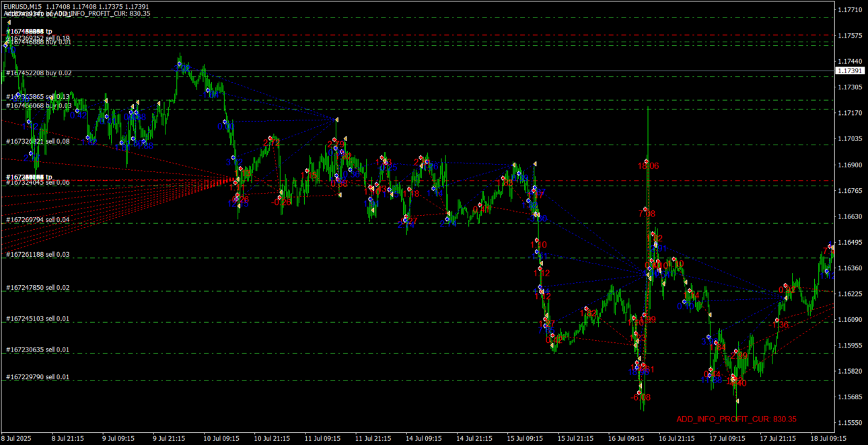Screen dimensions: 868x445
Task: Click time axis label 17 Jul 09:15
Action: [727, 438]
